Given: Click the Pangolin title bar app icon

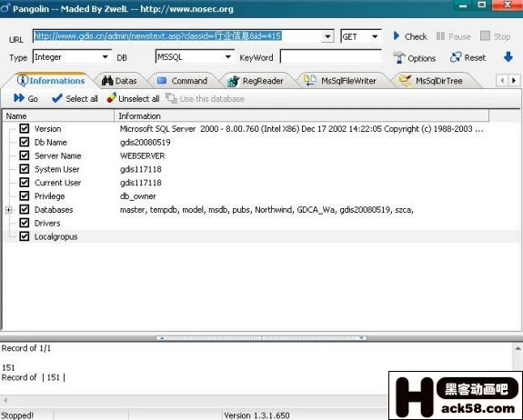Looking at the screenshot, I should click(x=5, y=8).
